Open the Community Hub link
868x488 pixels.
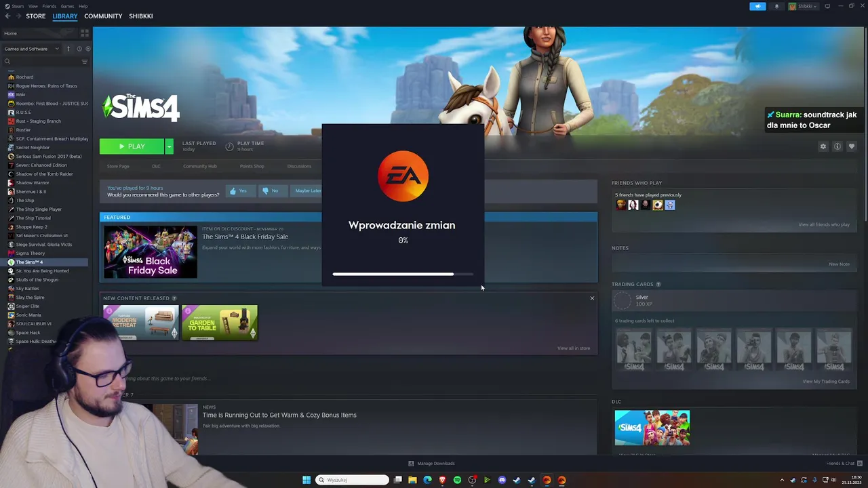pyautogui.click(x=199, y=166)
